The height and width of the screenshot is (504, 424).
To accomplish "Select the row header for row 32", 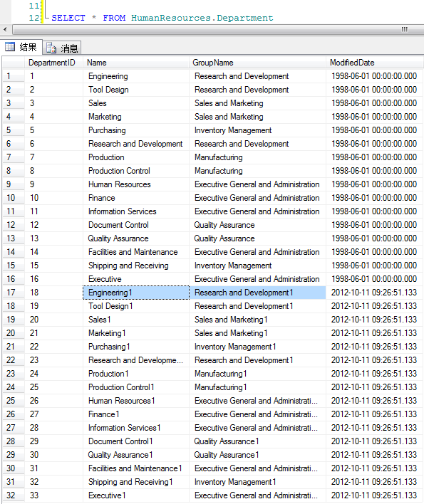I will pyautogui.click(x=14, y=495).
